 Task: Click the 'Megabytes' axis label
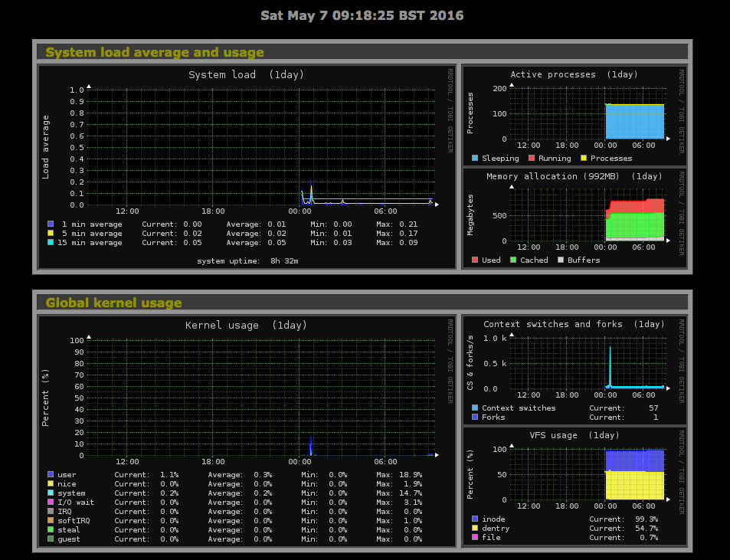coord(470,215)
